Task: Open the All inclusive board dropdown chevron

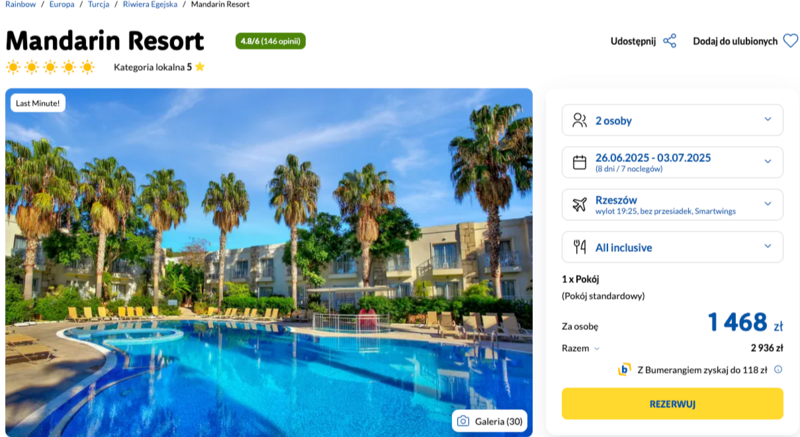Action: [768, 246]
